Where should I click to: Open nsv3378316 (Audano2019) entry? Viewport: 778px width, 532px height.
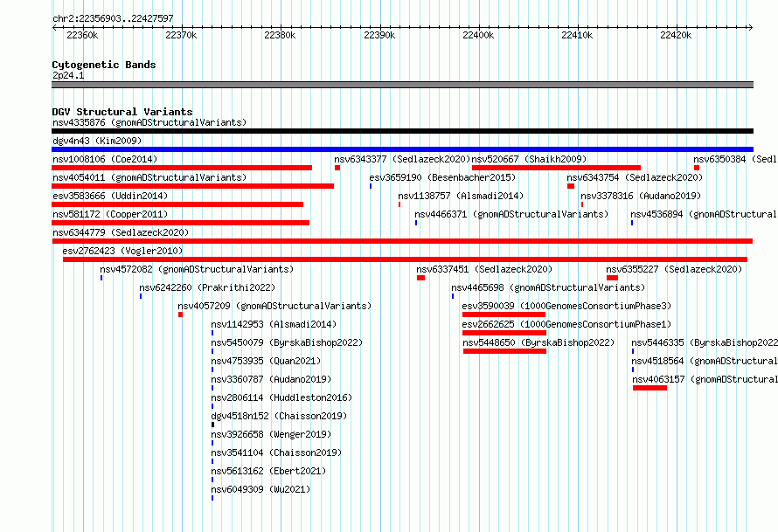tap(641, 196)
